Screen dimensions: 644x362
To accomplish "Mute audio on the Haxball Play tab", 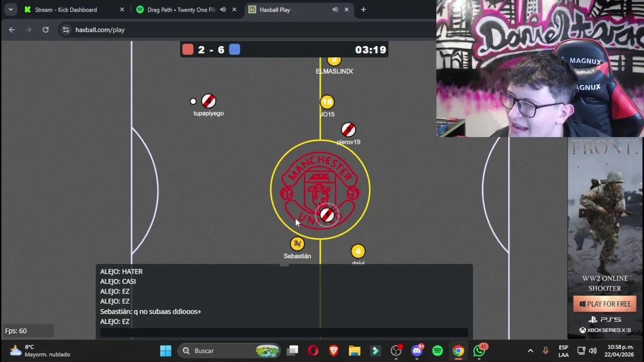I will tap(335, 10).
